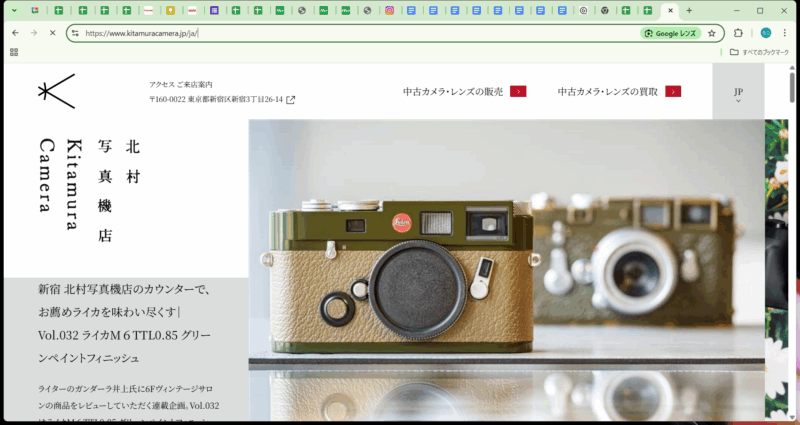Viewport: 800px width, 425px height.
Task: Click the page vertical scrollbar
Action: tap(792, 87)
